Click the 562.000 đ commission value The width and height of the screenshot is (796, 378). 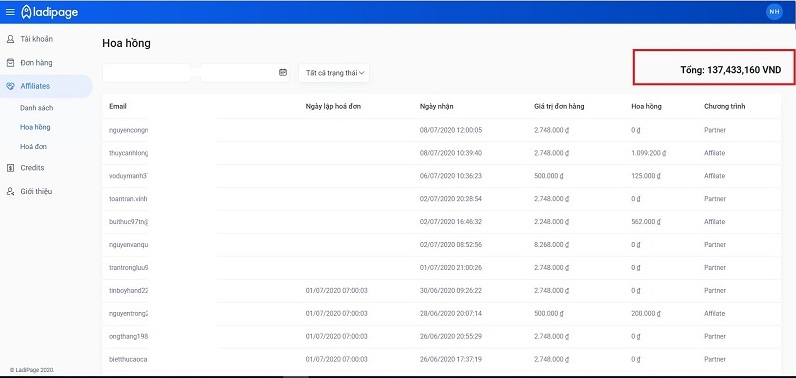[x=646, y=222]
